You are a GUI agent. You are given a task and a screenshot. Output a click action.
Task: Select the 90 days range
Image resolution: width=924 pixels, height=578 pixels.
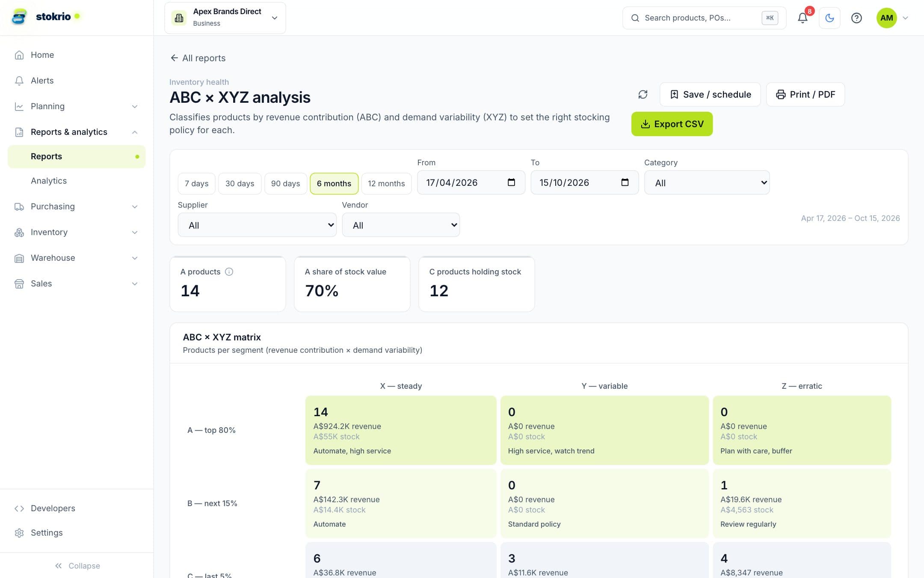(x=285, y=183)
